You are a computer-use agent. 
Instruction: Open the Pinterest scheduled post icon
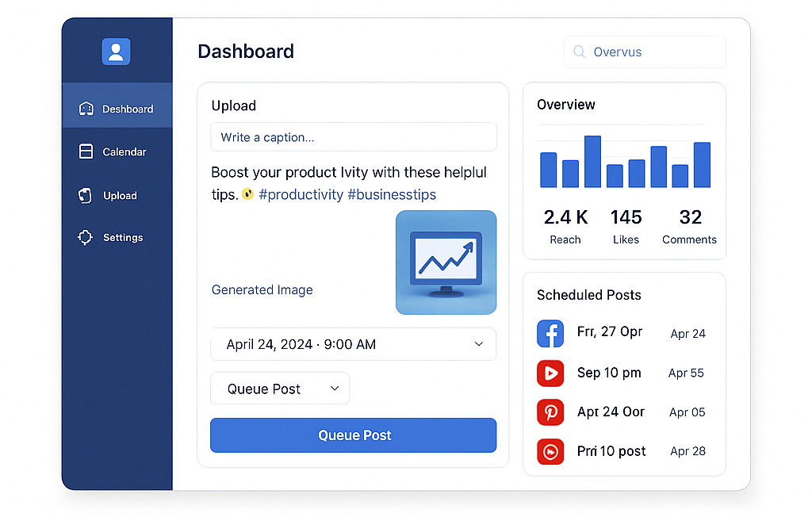550,412
